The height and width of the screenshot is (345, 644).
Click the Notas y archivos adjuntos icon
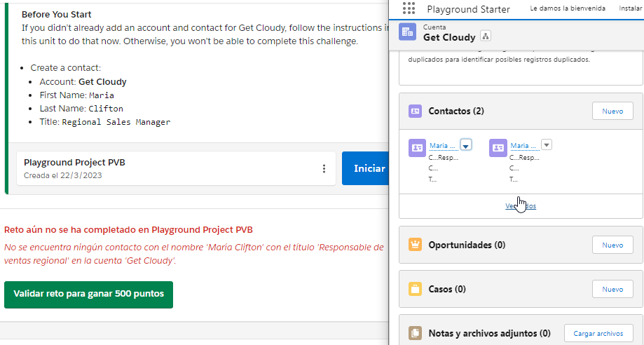(x=415, y=333)
